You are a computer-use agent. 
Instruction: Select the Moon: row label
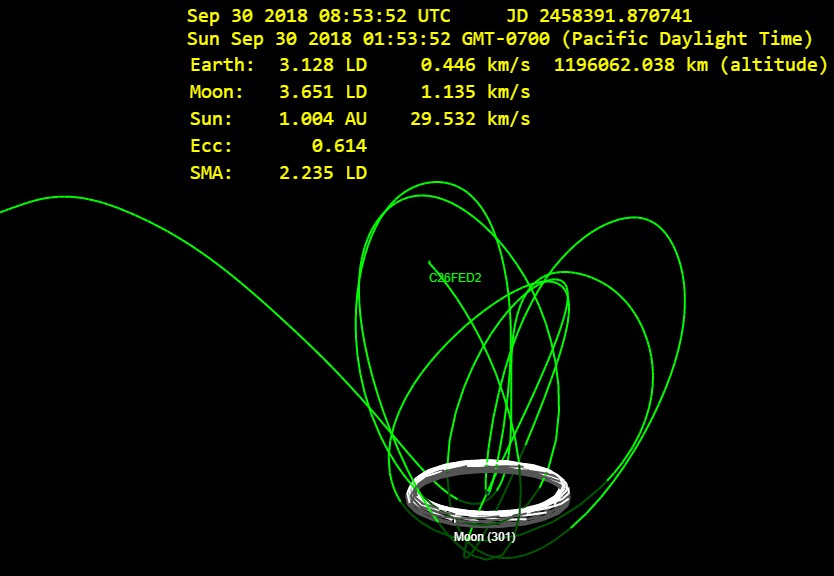pos(216,92)
